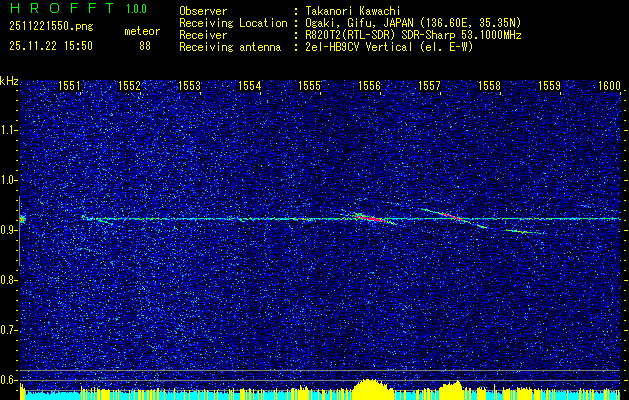Click the 1556 time axis marker

[x=369, y=85]
